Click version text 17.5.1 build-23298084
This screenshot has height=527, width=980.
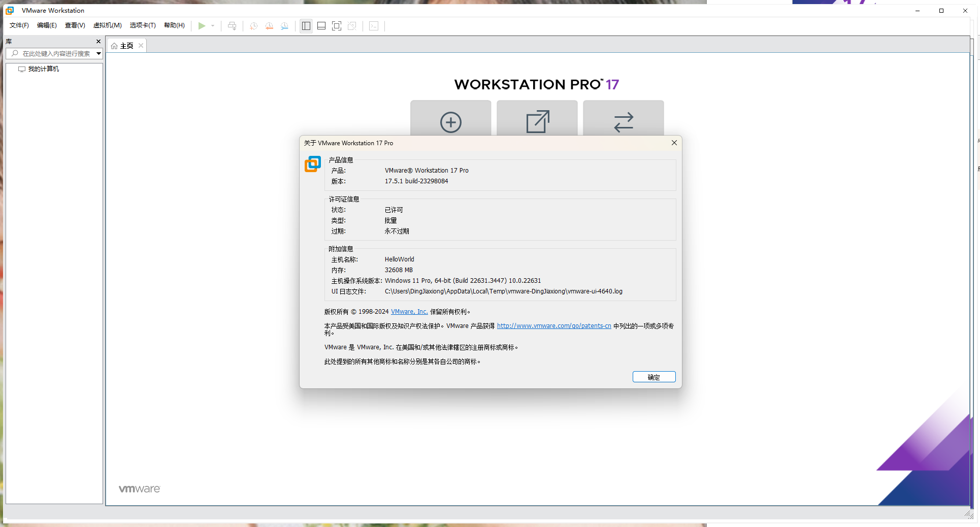point(416,181)
